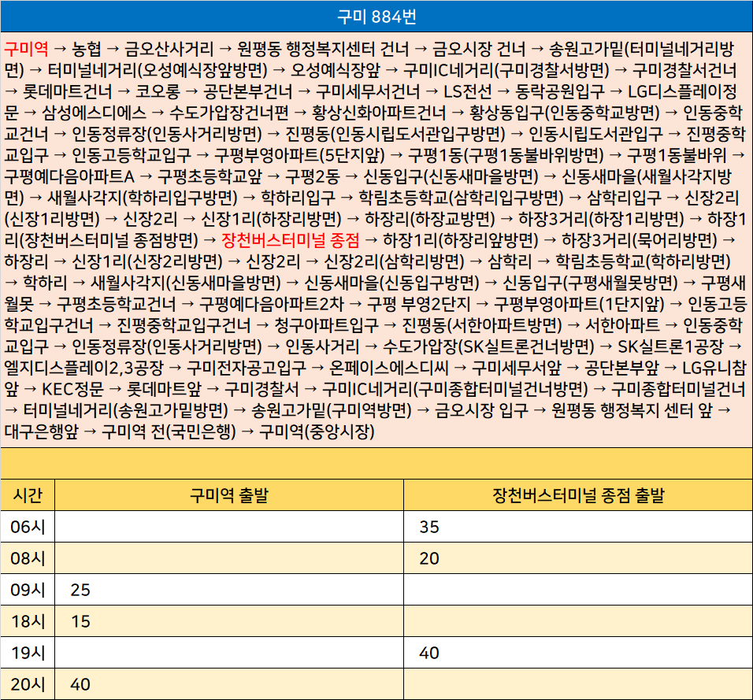Image resolution: width=753 pixels, height=700 pixels.
Task: Select the '08시' row label
Action: coord(28,558)
